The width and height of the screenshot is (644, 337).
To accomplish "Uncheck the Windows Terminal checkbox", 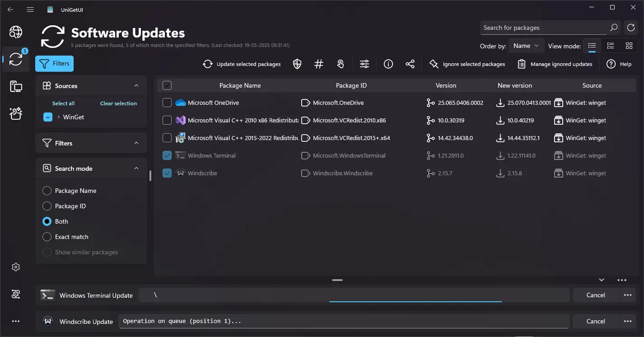I will tap(167, 155).
